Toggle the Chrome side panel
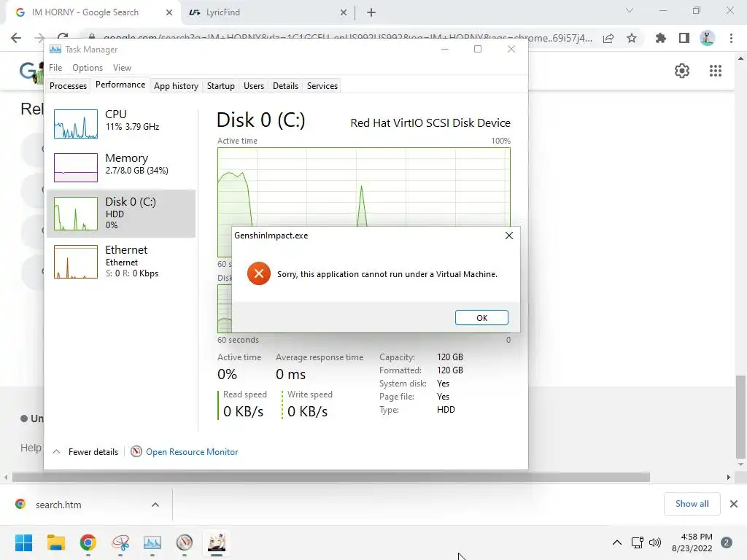Screen dimensions: 747x560 coord(684,38)
